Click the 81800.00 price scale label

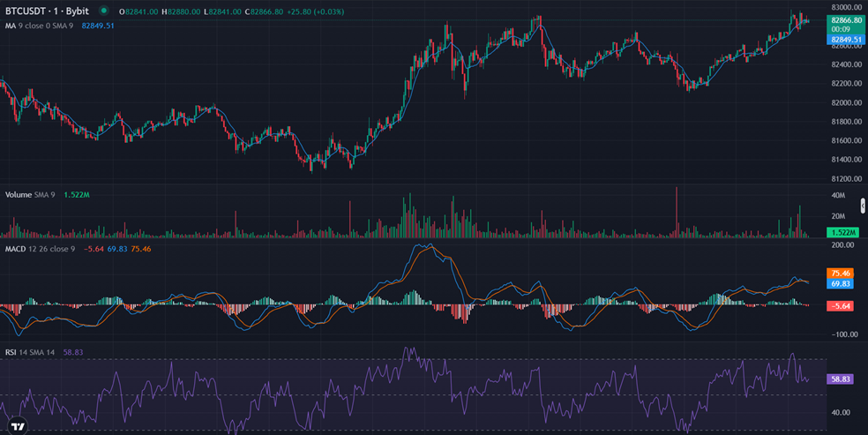point(847,122)
